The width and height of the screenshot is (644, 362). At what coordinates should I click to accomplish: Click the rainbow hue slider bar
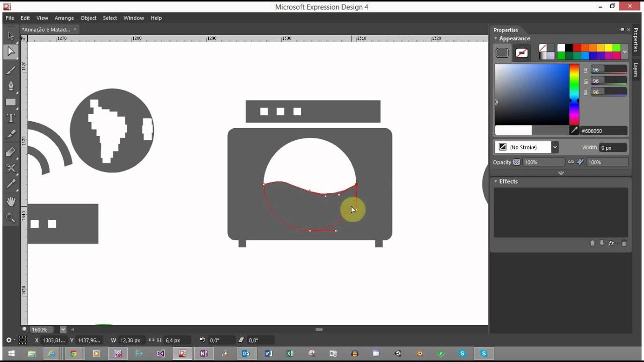(574, 94)
